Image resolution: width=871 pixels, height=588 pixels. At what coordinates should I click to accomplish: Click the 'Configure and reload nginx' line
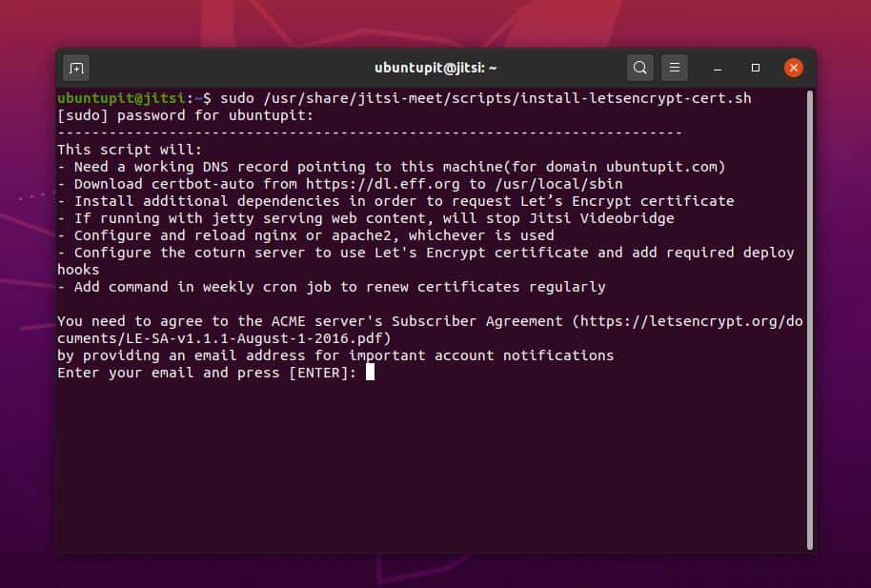tap(306, 235)
